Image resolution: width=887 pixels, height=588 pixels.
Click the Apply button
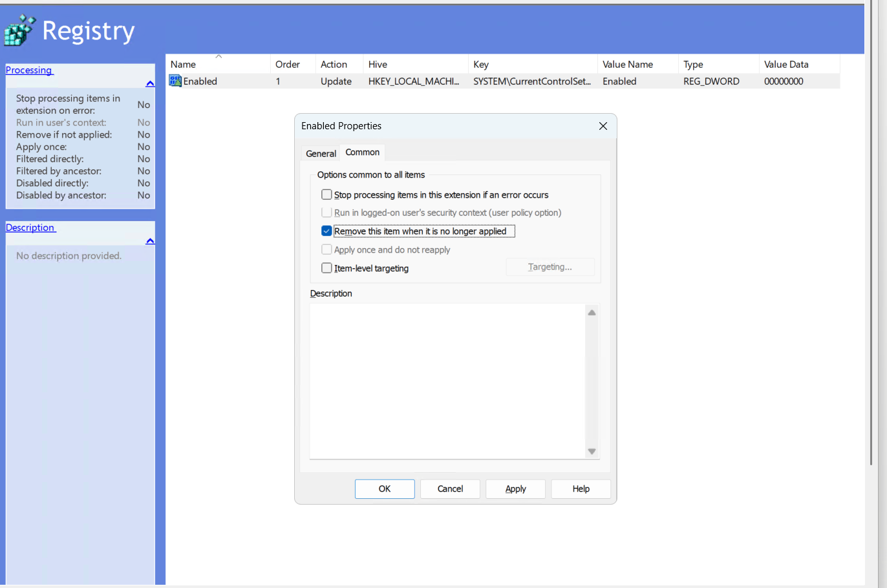pyautogui.click(x=516, y=489)
